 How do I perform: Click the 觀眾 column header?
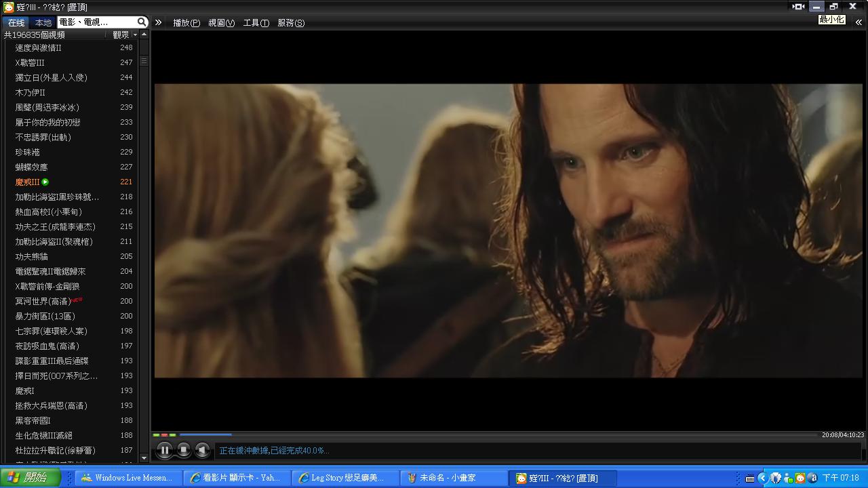121,35
